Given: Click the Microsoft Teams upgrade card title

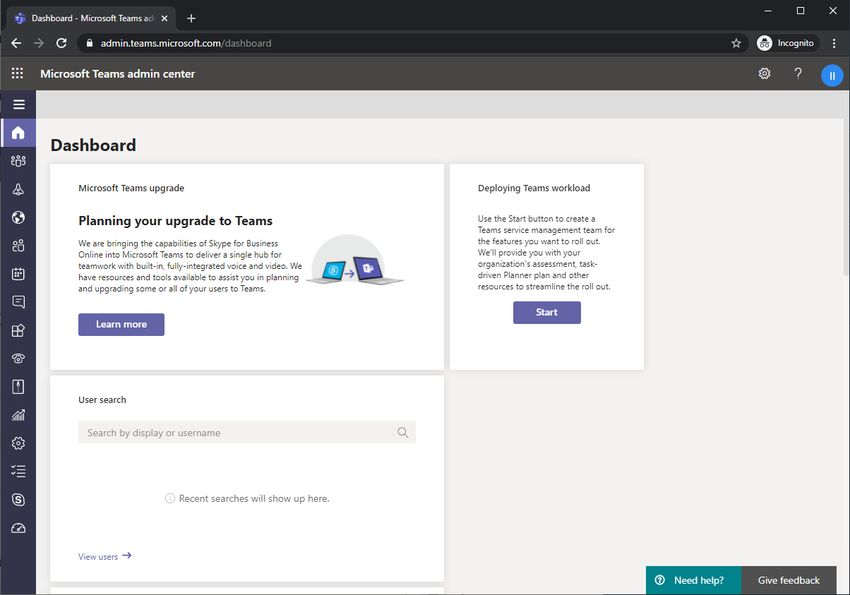Looking at the screenshot, I should pos(131,188).
